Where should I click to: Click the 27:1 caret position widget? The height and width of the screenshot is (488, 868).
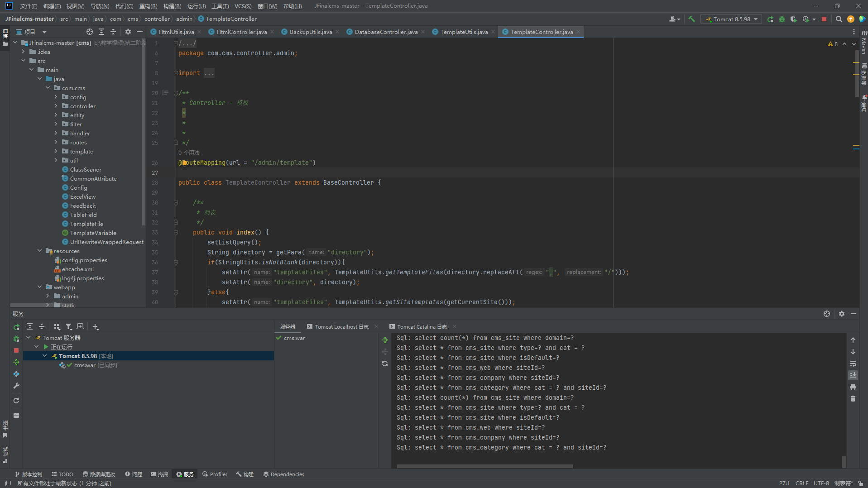point(784,483)
